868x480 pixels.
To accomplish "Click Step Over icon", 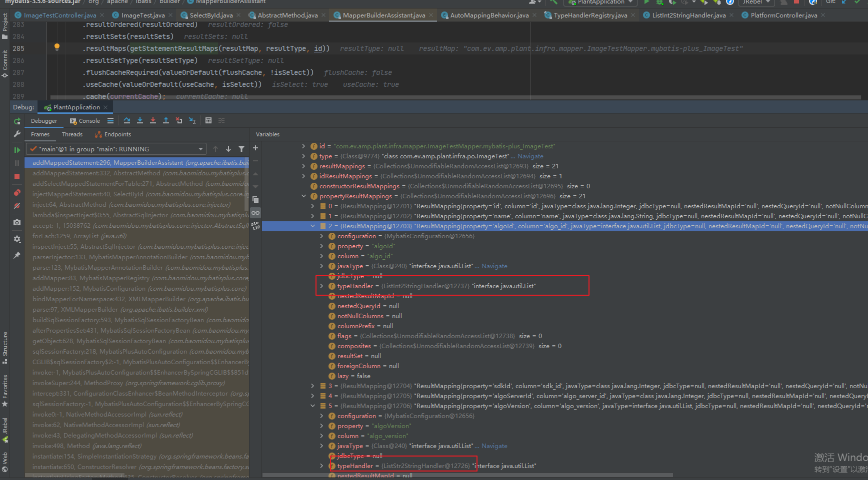I will coord(127,120).
